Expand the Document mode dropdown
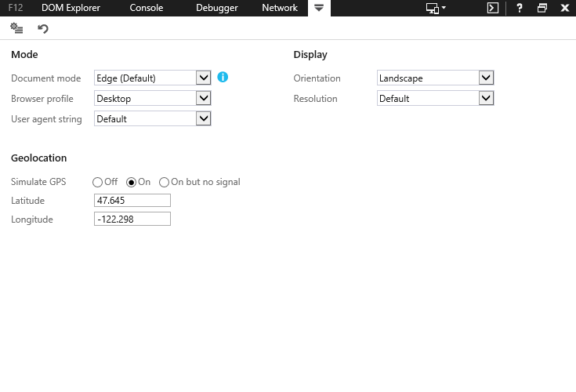 tap(204, 78)
